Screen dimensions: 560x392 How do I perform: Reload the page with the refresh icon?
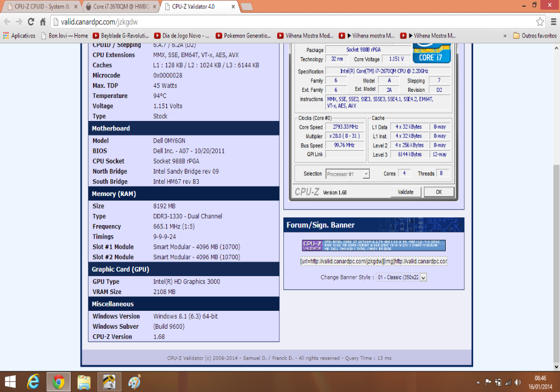pyautogui.click(x=31, y=22)
